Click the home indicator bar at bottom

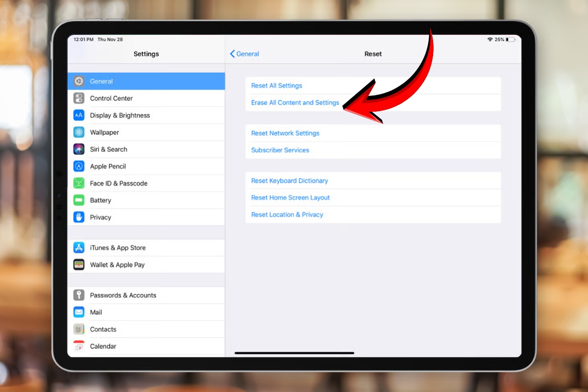coord(294,353)
